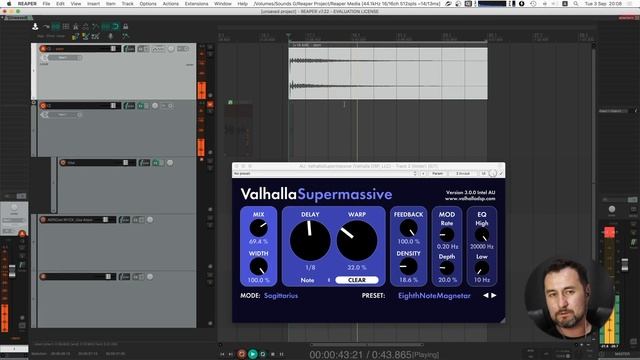This screenshot has width=640, height=360.
Task: Open the EighthNoteMagnetar preset menu
Action: pos(434,296)
